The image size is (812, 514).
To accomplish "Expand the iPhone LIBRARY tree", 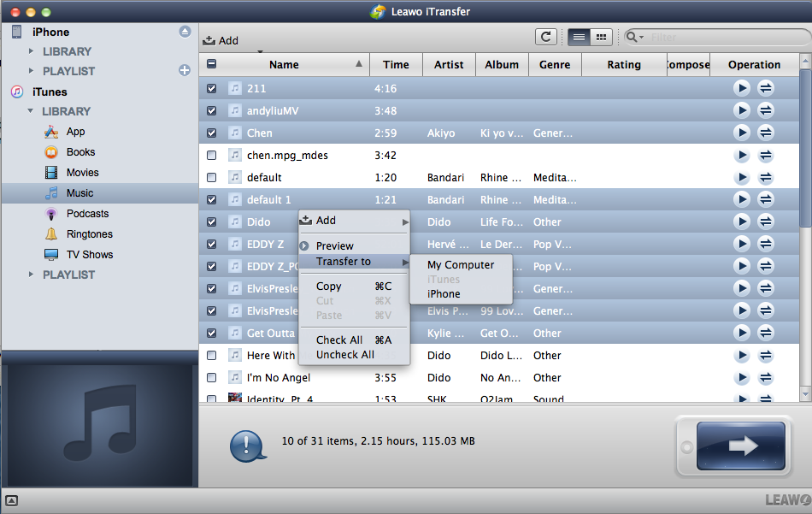I will [32, 51].
